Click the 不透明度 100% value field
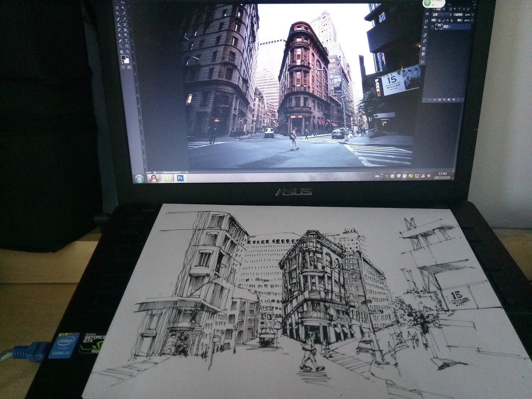The width and height of the screenshot is (532, 399). (468, 15)
